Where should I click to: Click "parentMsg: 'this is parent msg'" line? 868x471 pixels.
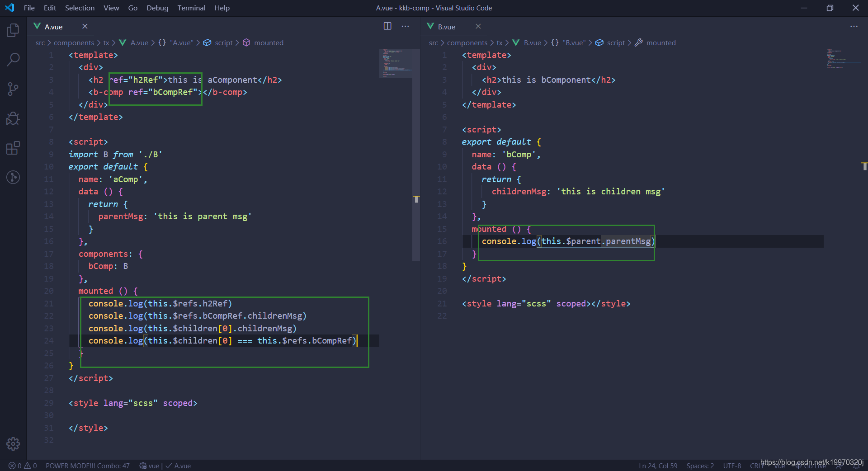click(175, 217)
